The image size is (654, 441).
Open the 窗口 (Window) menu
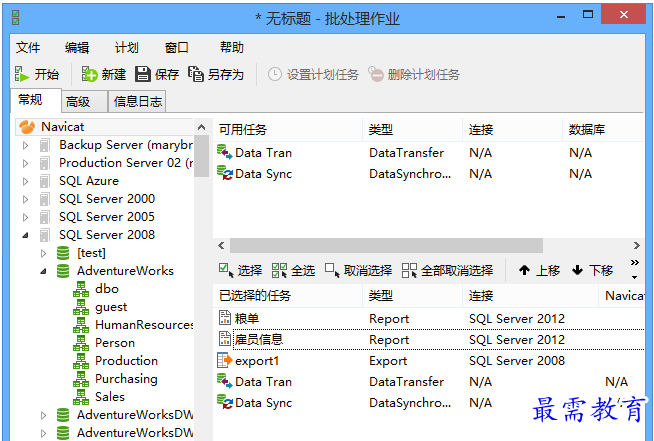click(176, 48)
